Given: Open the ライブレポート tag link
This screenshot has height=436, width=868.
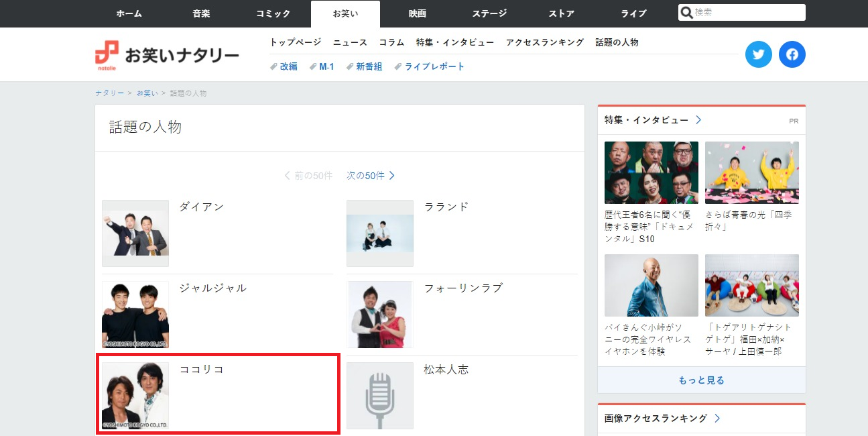Looking at the screenshot, I should (434, 66).
